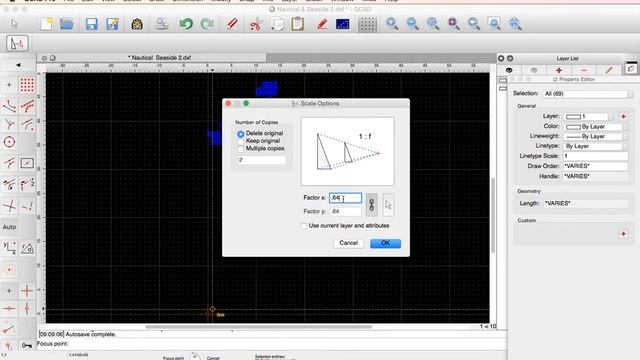This screenshot has width=640, height=360.
Task: Click the Zoom In magnifier icon
Action: point(392,24)
